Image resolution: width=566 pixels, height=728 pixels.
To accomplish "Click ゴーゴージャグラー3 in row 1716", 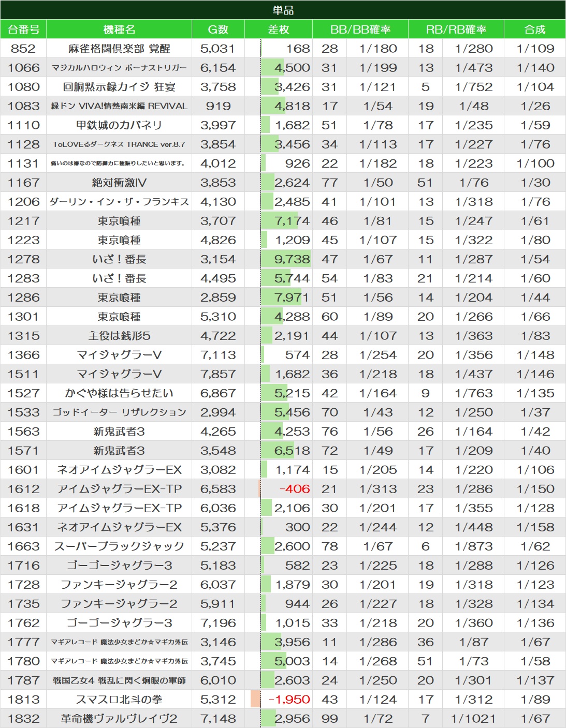I will [119, 566].
